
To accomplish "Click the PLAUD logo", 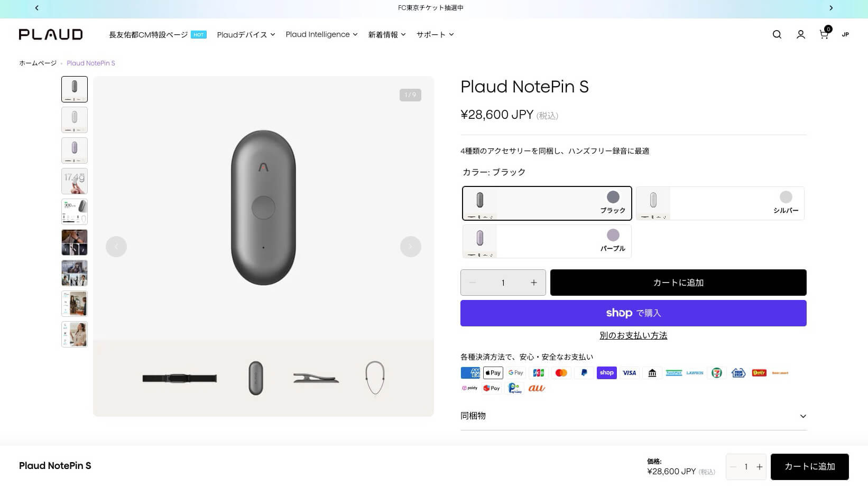I will (51, 34).
